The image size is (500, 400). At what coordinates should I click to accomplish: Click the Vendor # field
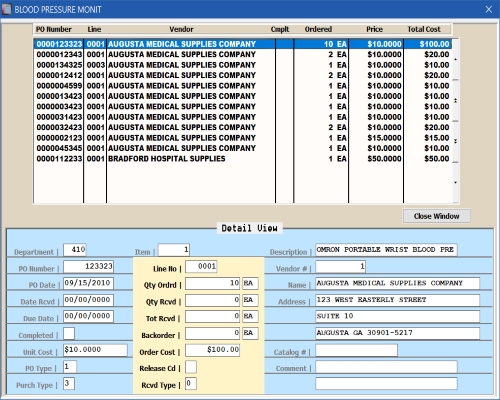pos(340,266)
